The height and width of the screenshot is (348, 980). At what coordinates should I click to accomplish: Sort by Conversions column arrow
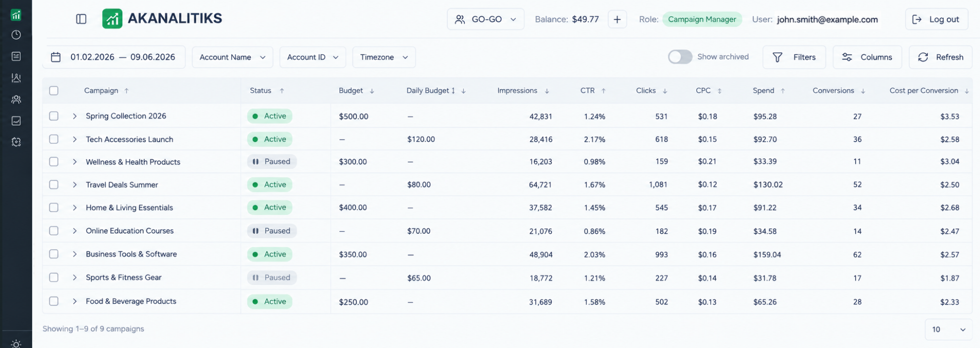[863, 91]
